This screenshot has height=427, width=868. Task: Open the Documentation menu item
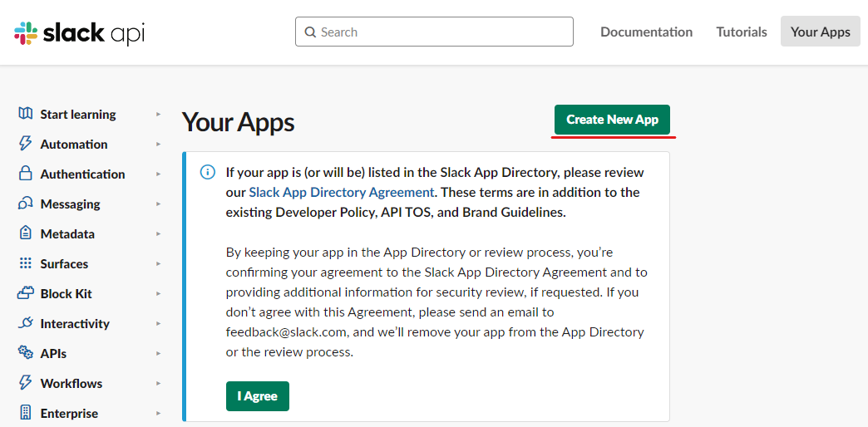[646, 32]
